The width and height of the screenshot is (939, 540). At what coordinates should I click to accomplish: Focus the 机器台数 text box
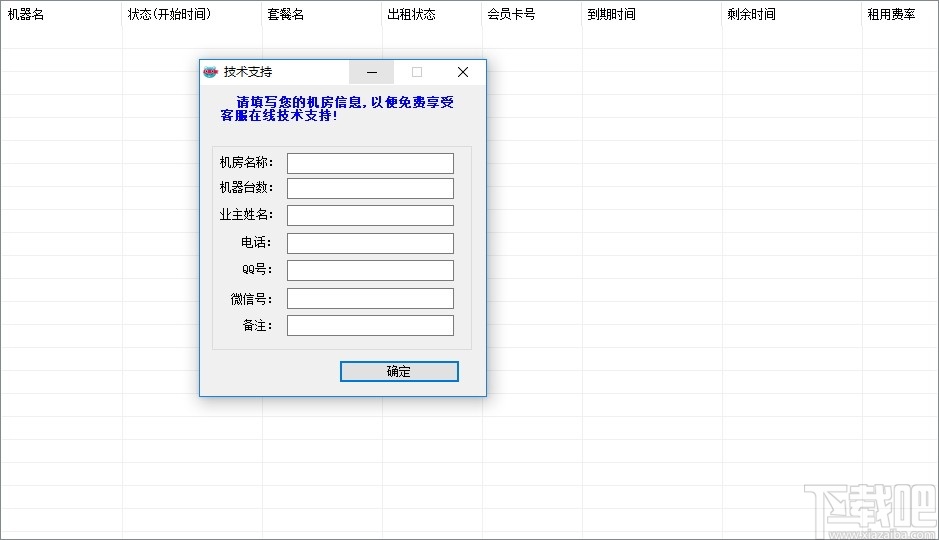tap(370, 188)
